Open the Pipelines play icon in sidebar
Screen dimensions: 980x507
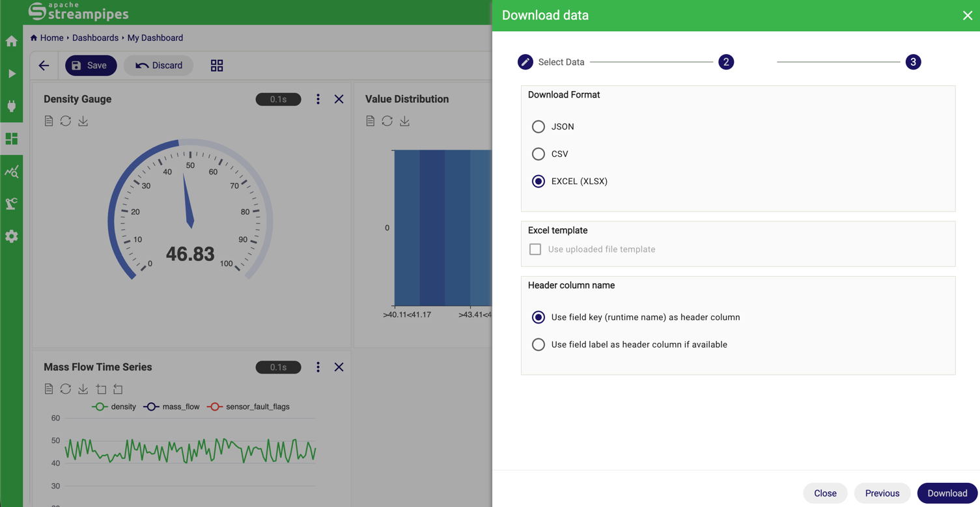pyautogui.click(x=12, y=74)
